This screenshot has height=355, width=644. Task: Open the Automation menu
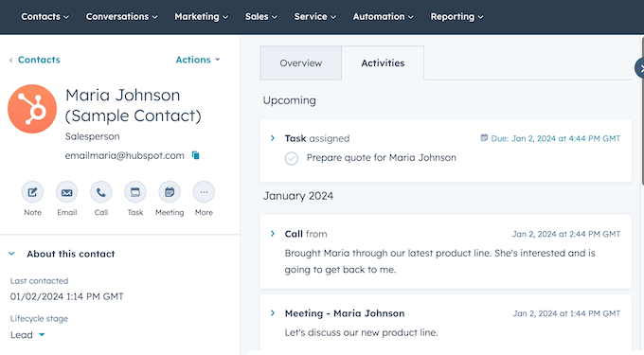click(384, 16)
